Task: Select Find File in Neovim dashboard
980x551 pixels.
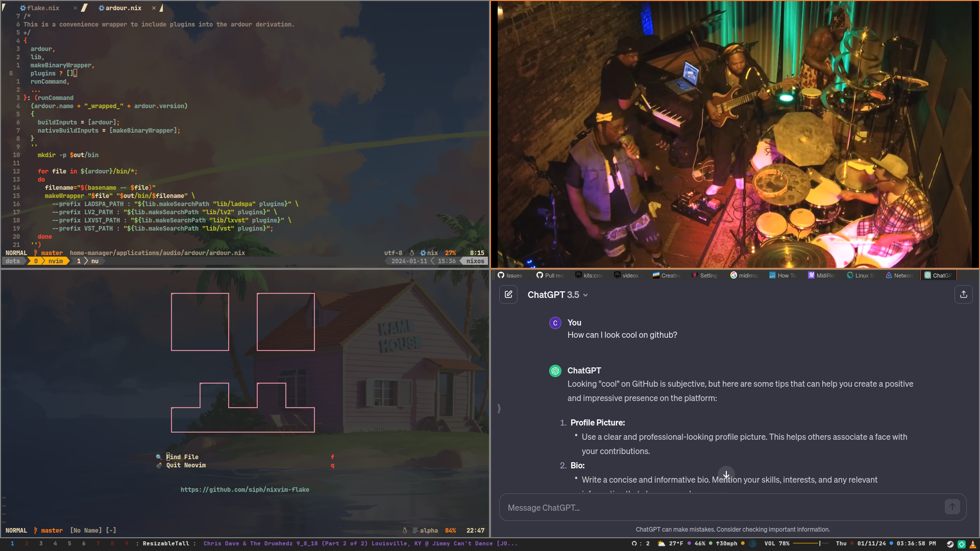Action: click(x=182, y=457)
